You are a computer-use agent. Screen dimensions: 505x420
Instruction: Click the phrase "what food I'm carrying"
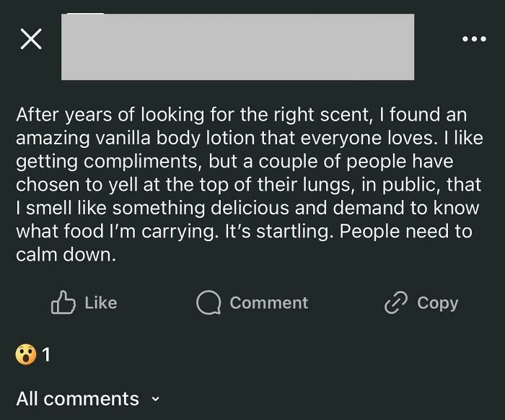pos(115,231)
